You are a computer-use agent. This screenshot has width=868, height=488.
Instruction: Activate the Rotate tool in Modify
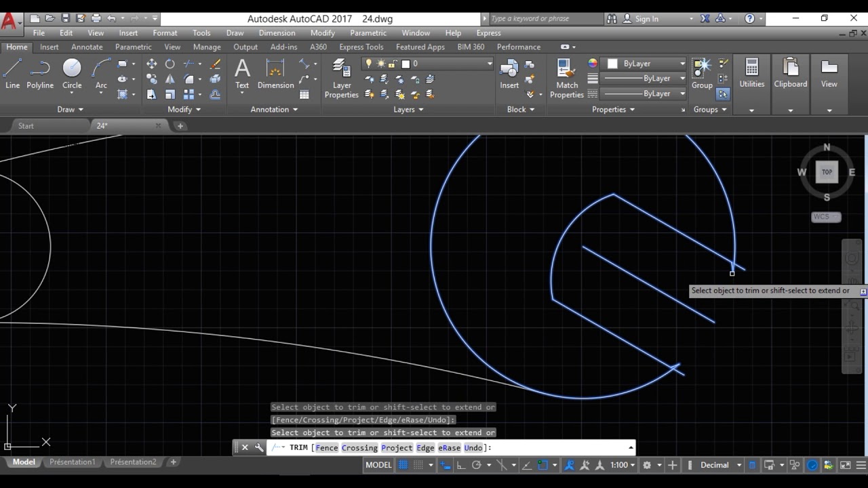click(170, 64)
